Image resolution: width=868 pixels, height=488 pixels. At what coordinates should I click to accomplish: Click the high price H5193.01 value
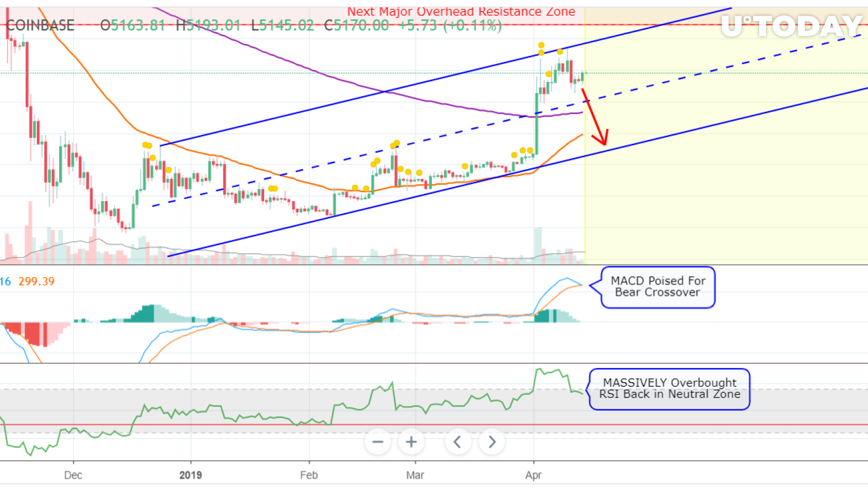(208, 25)
